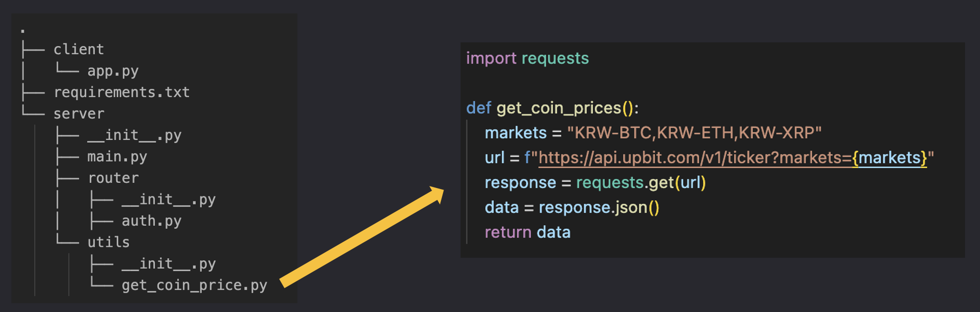Open the api.upbit.com URL link
The height and width of the screenshot is (312, 980).
pos(695,158)
